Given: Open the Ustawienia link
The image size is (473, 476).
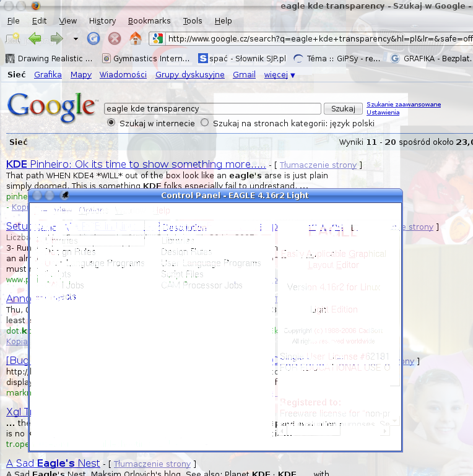Looking at the screenshot, I should 383,112.
